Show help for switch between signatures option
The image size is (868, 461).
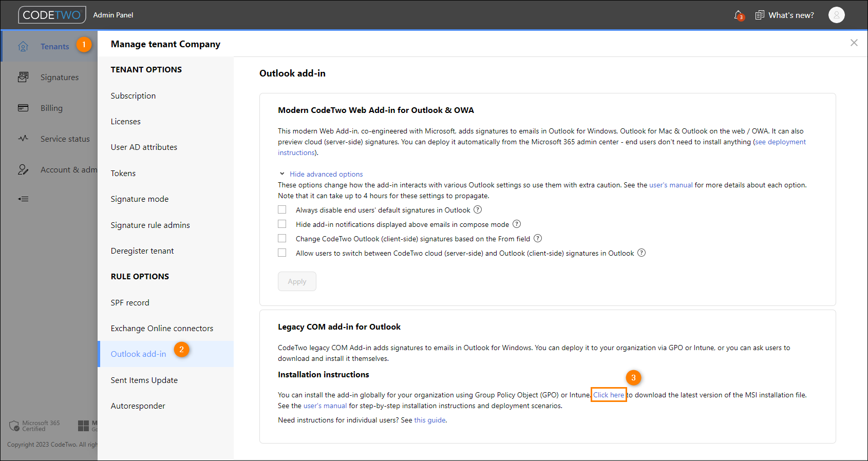(641, 253)
